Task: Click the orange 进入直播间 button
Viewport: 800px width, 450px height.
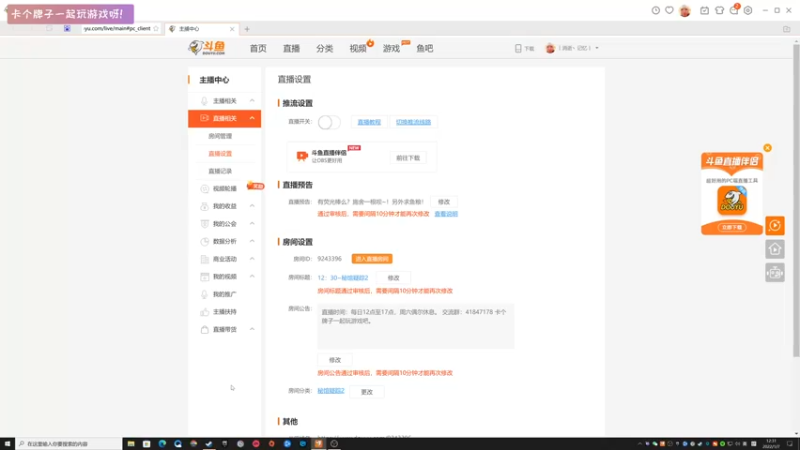Action: click(x=372, y=259)
